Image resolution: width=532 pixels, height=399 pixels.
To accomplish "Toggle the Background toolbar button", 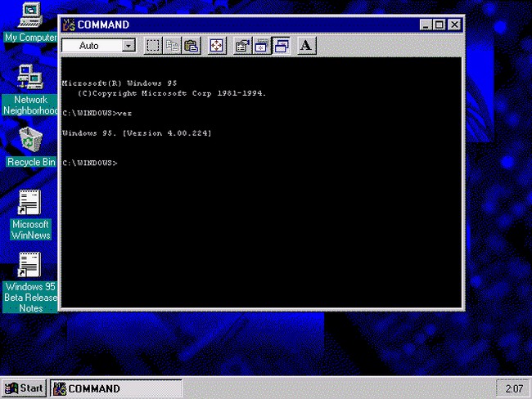I will tap(262, 46).
